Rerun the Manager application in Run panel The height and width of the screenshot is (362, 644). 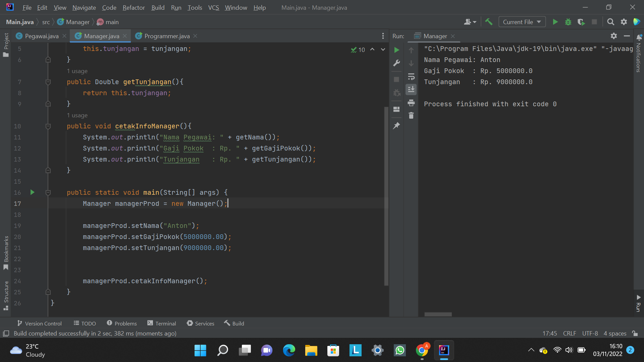pos(396,50)
